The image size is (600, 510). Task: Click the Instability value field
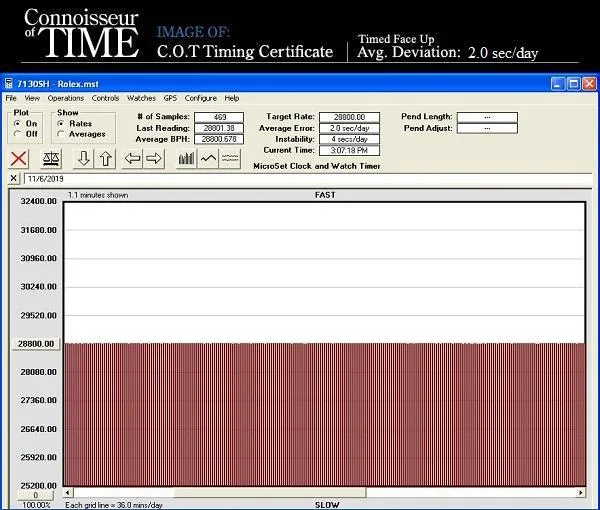coord(349,139)
